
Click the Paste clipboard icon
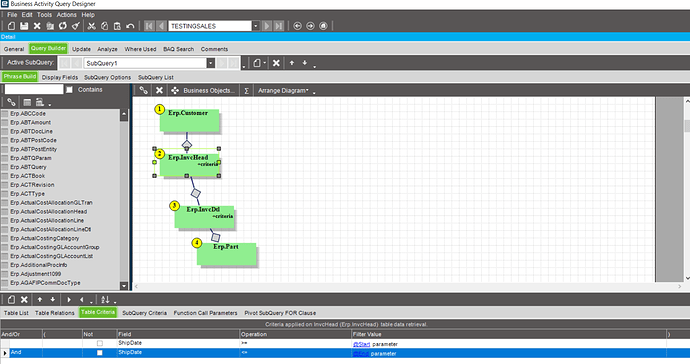click(117, 26)
